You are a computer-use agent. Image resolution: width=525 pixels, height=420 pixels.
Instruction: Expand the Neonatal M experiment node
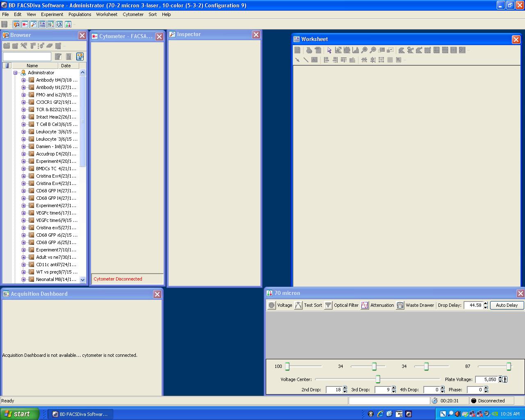click(x=23, y=279)
